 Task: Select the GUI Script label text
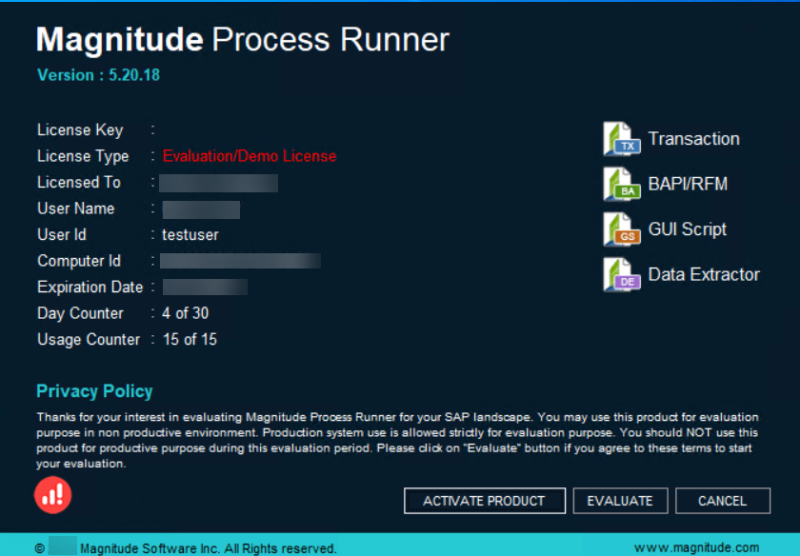coord(687,229)
